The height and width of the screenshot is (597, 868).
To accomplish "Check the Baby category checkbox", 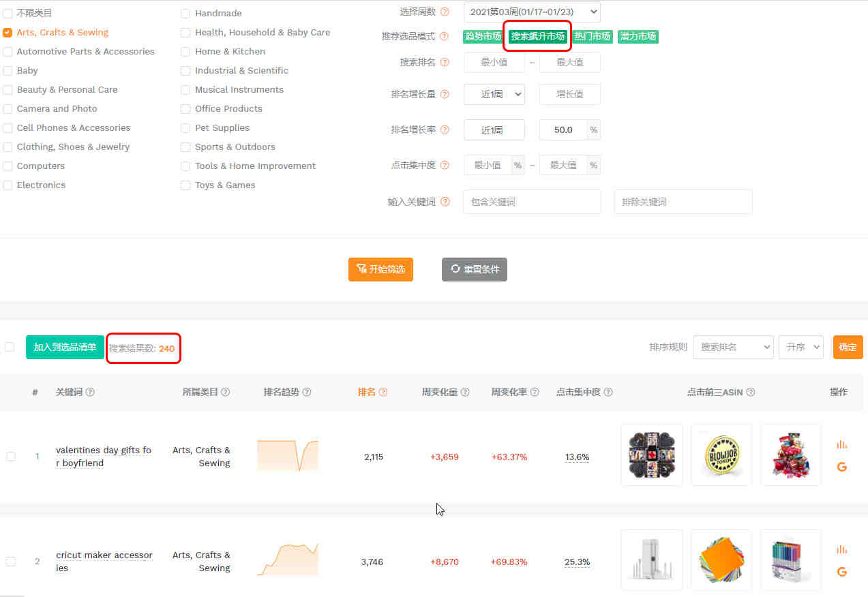I will pos(8,70).
